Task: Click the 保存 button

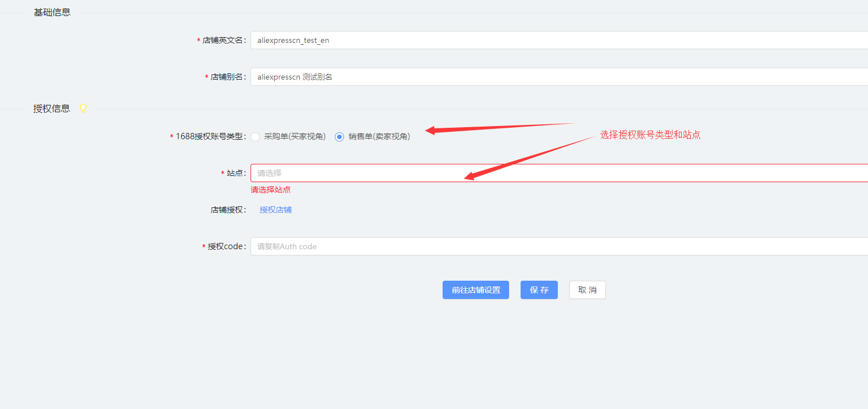Action: click(539, 290)
